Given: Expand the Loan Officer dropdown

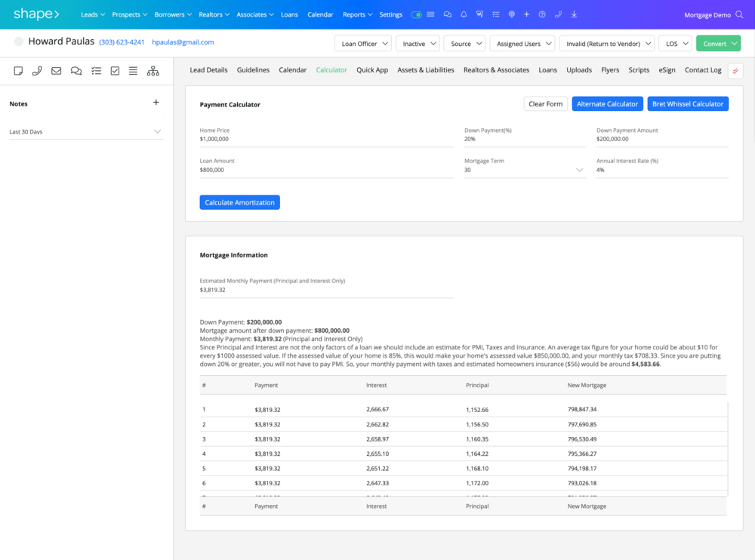Looking at the screenshot, I should coord(363,43).
